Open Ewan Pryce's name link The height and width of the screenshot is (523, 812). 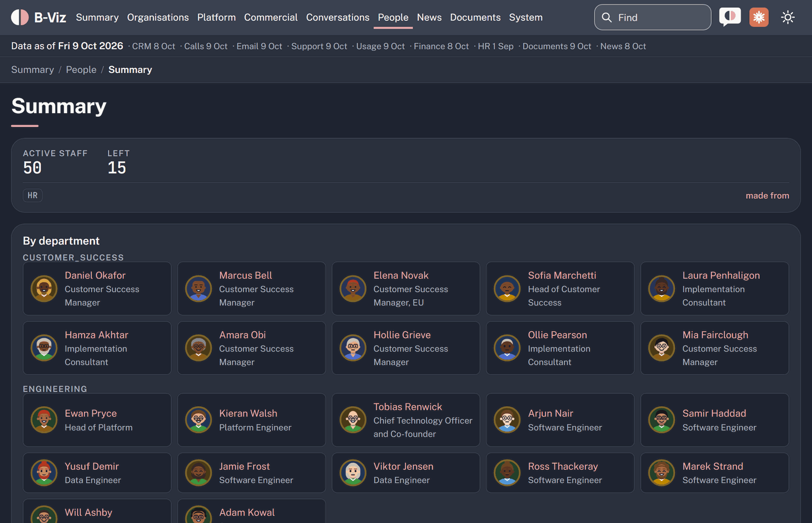pos(91,413)
